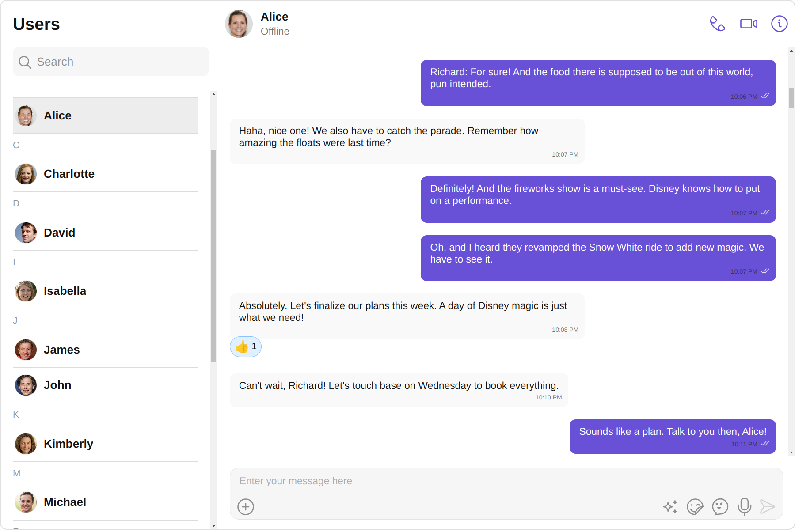Click the Search users field
This screenshot has height=530, width=812.
point(110,62)
